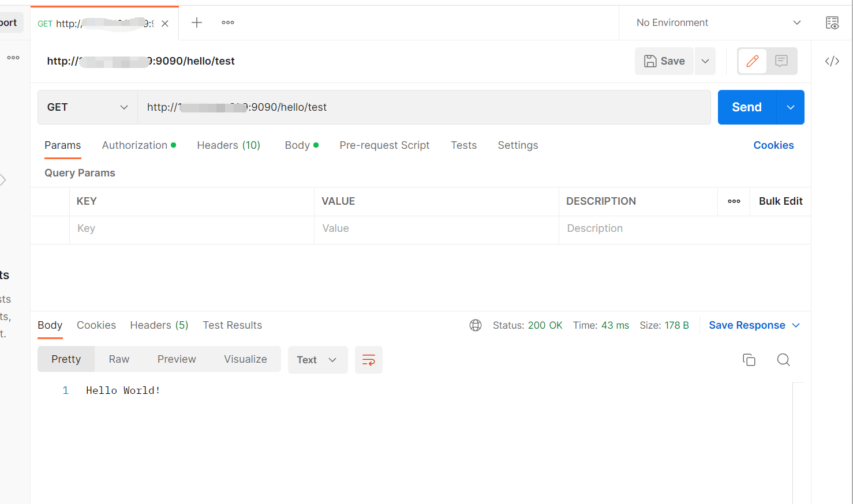
Task: Open the Settings tab
Action: (518, 145)
